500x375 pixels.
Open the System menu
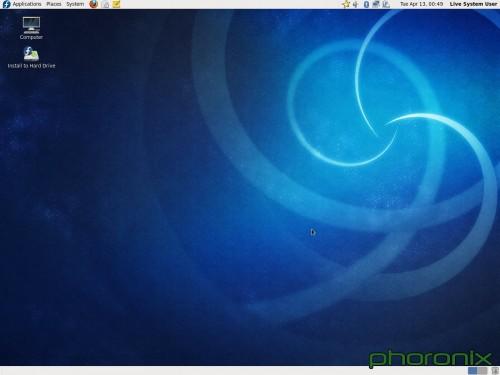tap(75, 4)
